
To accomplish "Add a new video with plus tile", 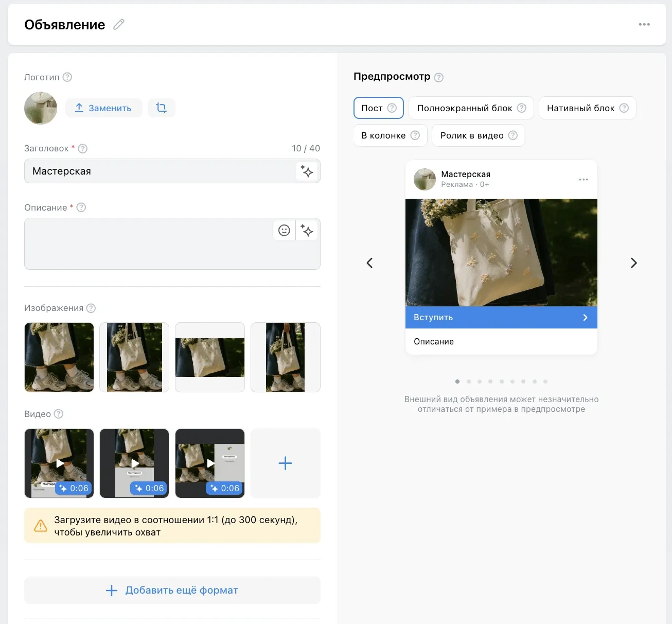I will pos(286,463).
